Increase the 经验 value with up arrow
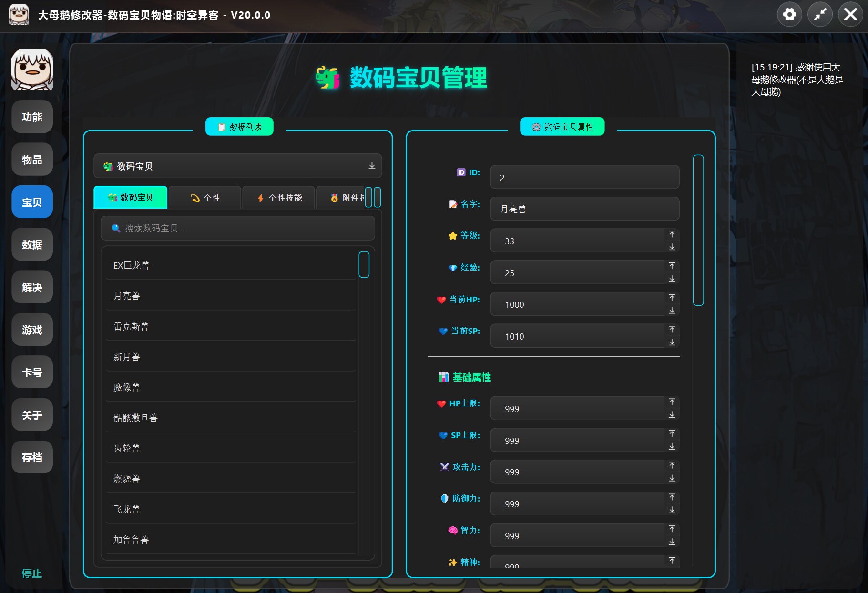 coord(672,266)
